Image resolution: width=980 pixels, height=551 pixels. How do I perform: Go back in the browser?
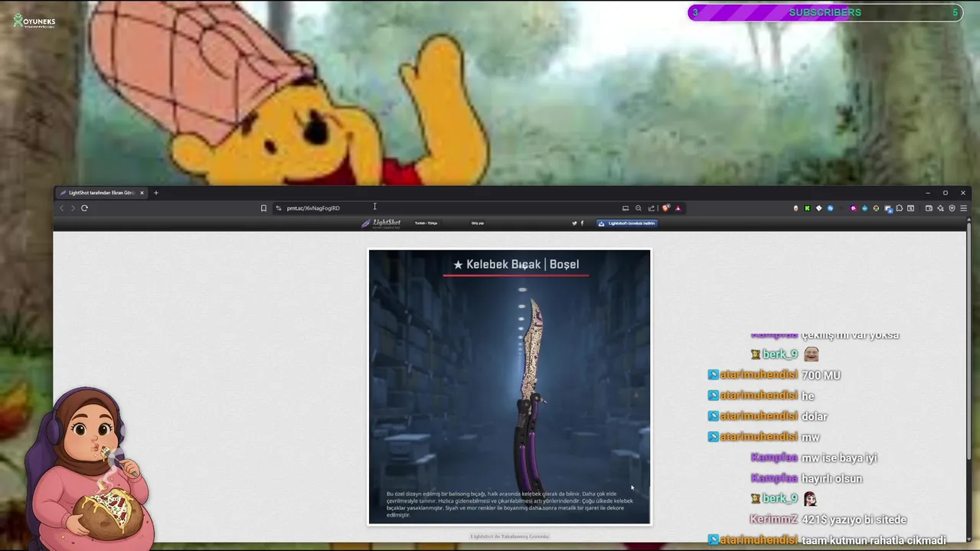61,208
